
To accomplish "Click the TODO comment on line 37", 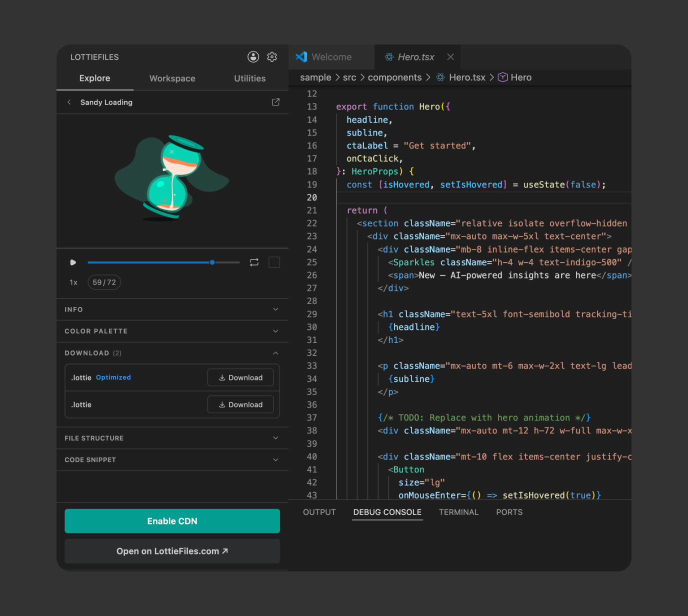I will (x=484, y=417).
